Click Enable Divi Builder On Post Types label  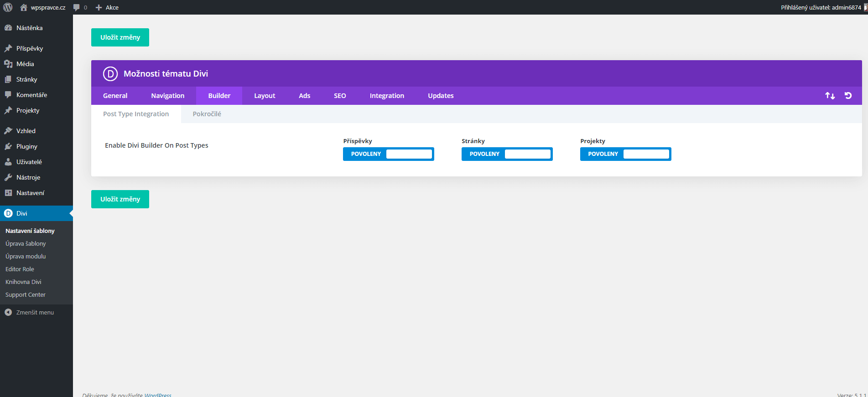click(156, 145)
